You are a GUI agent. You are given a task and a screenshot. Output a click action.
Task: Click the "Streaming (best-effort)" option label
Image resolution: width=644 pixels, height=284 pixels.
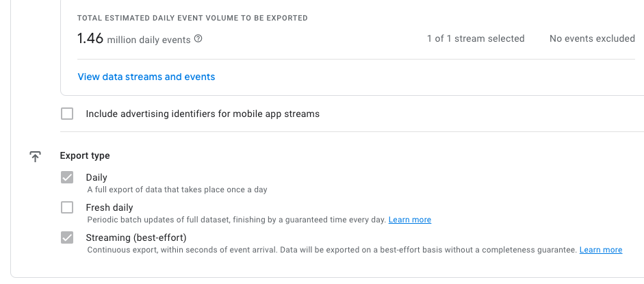136,237
